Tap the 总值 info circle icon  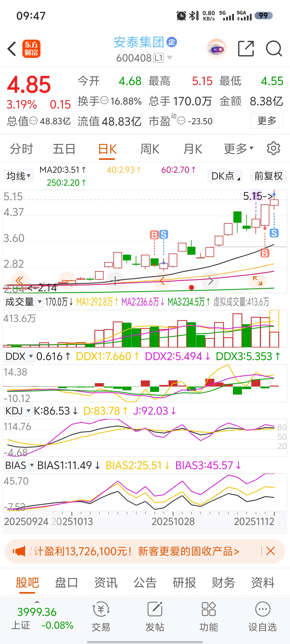pos(34,121)
